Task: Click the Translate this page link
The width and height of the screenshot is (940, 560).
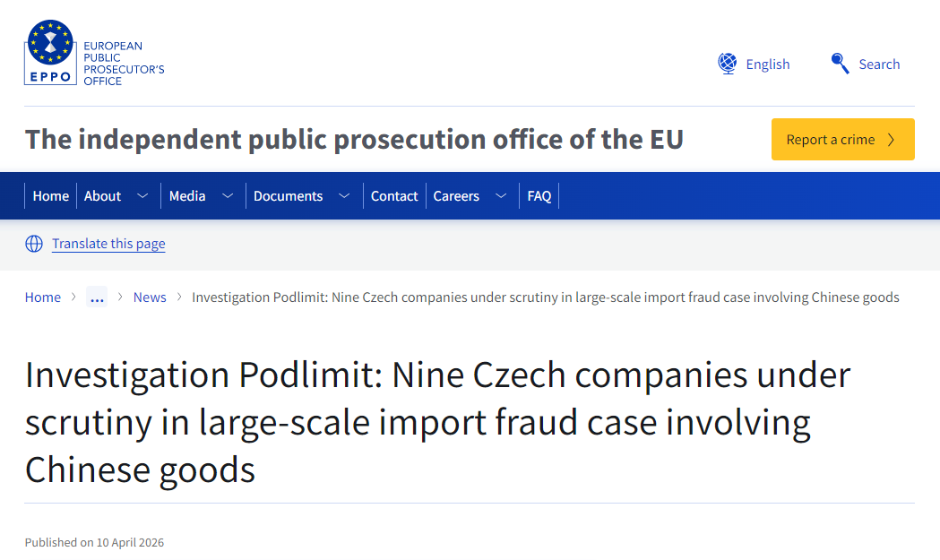Action: coord(108,244)
